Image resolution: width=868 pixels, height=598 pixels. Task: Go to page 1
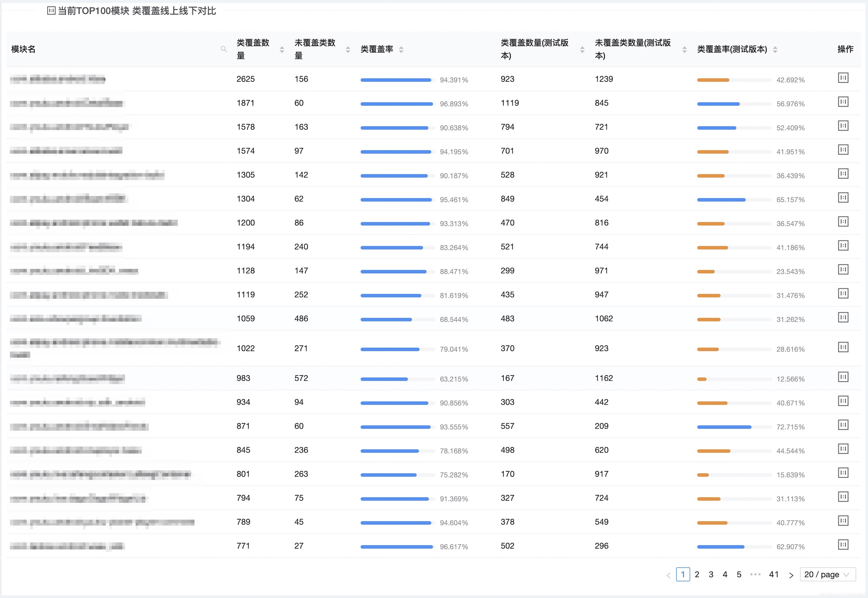coord(683,575)
